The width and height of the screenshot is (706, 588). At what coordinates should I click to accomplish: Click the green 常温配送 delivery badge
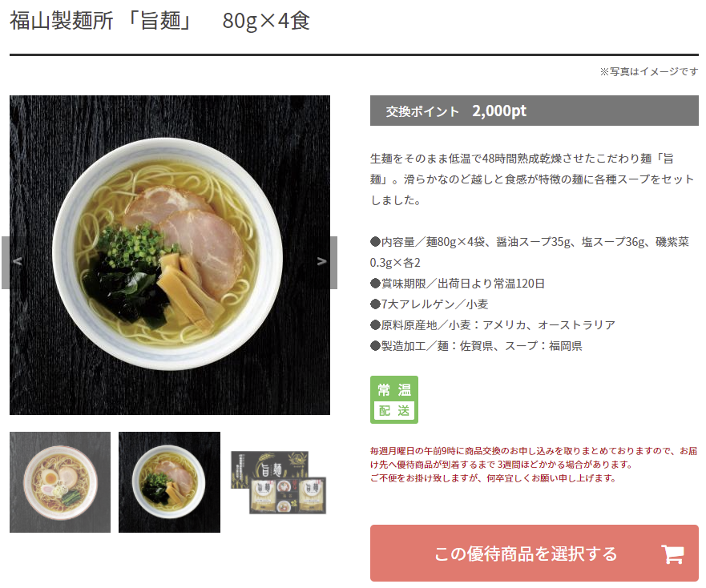point(394,400)
